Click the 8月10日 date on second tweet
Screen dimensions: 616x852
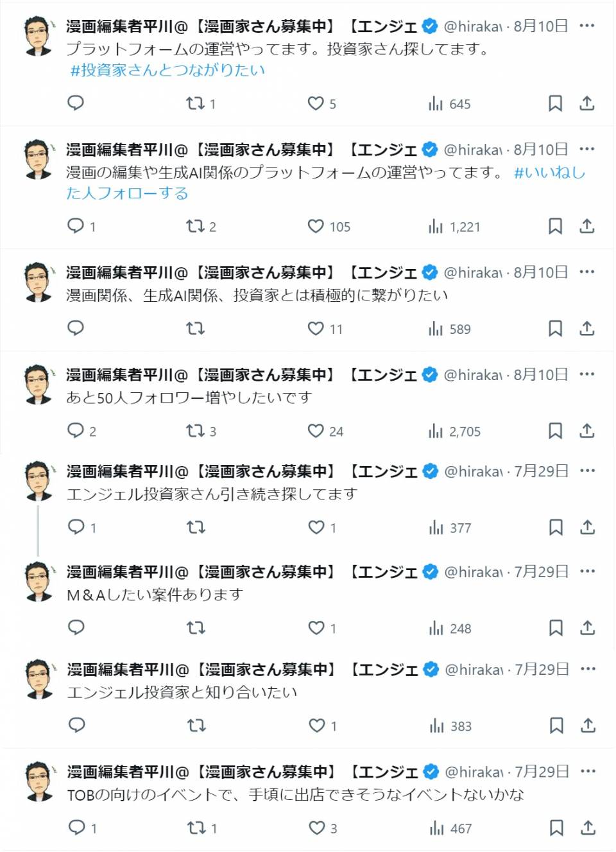coord(541,150)
